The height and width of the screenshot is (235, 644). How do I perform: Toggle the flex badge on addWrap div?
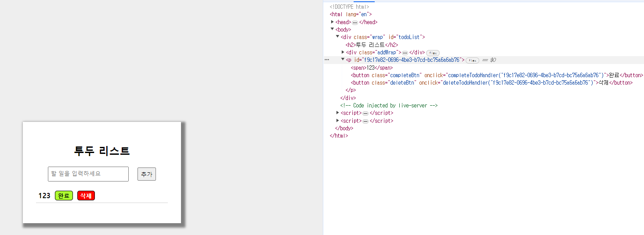tap(433, 53)
